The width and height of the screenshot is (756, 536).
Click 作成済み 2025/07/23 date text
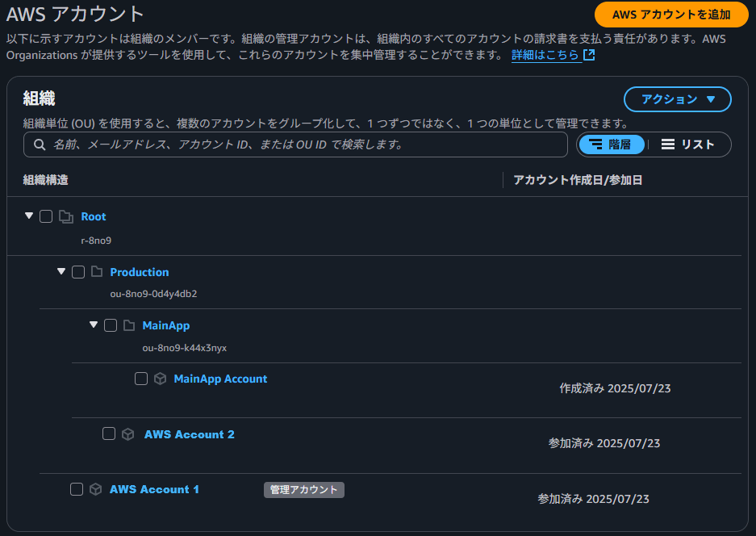tap(615, 388)
